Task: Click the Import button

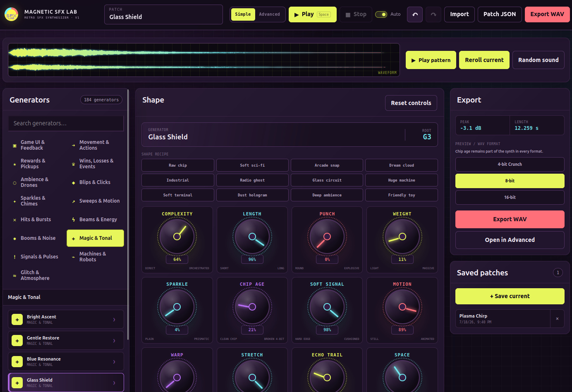Action: click(x=459, y=14)
